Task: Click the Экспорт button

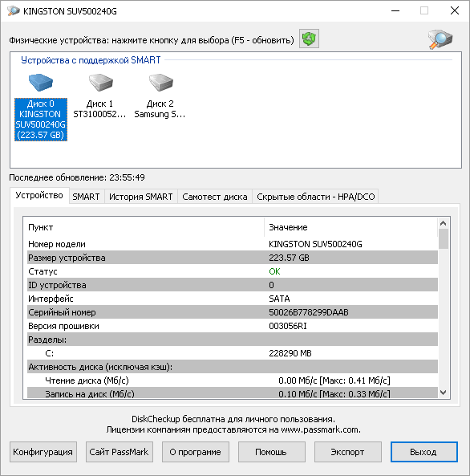Action: [x=348, y=452]
